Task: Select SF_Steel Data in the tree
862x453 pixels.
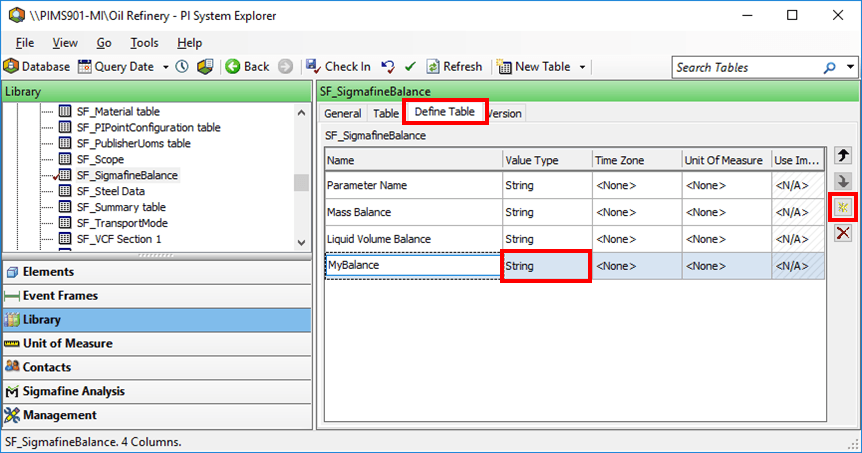Action: 110,191
